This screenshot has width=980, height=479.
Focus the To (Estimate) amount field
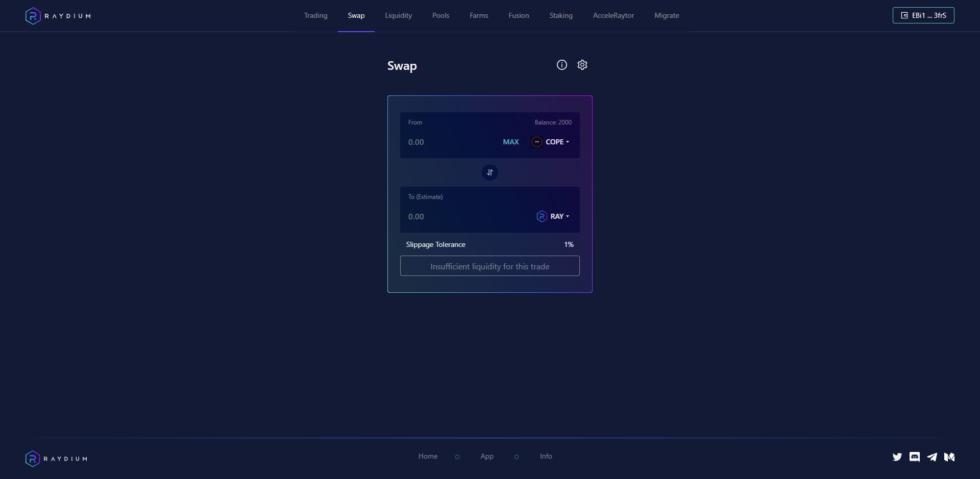[x=469, y=217]
